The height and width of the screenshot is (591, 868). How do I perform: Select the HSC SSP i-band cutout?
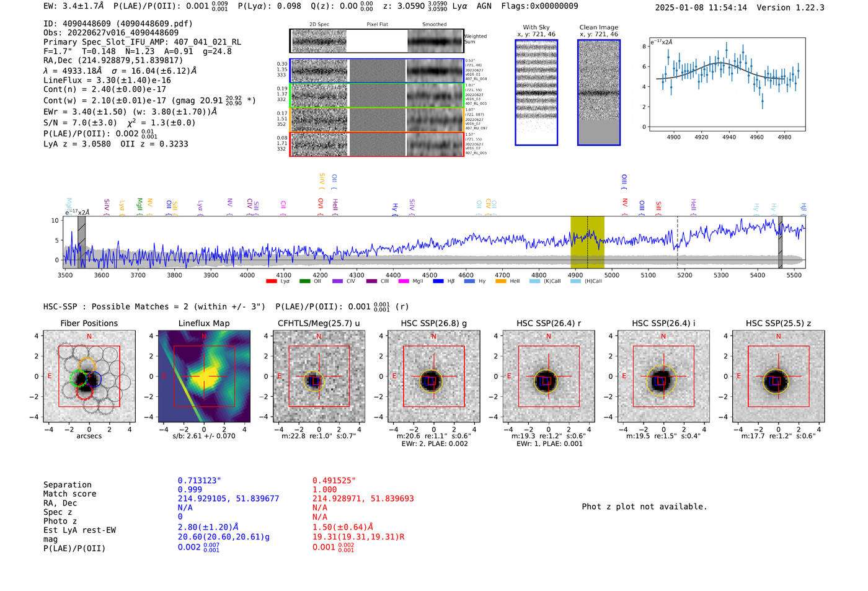pyautogui.click(x=663, y=376)
